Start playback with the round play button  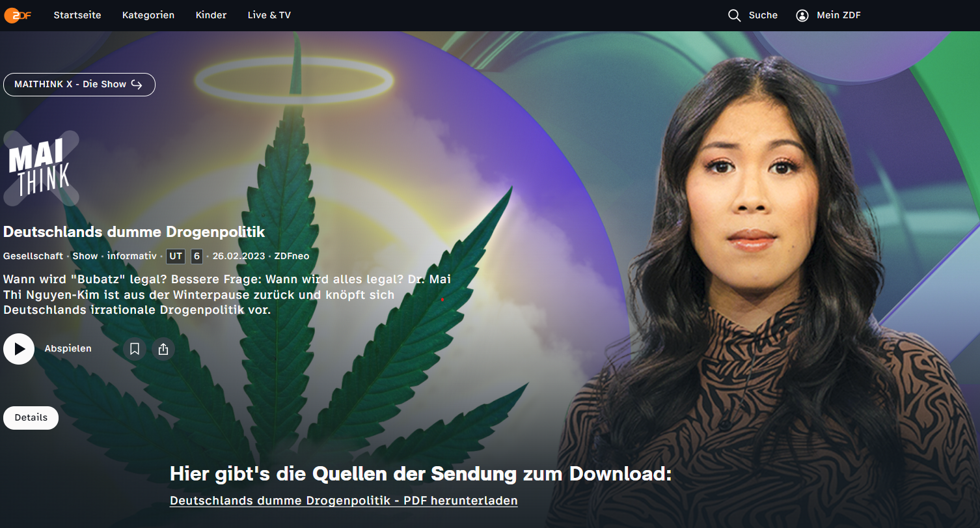tap(19, 349)
